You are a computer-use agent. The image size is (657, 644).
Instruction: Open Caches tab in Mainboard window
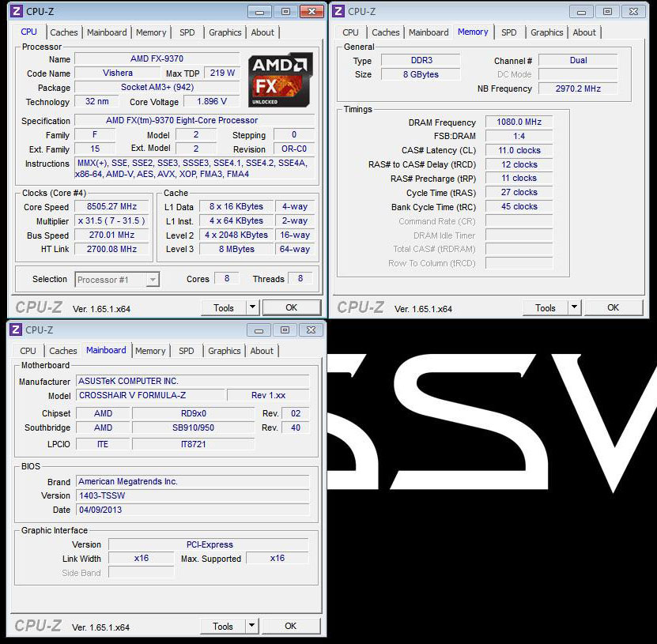[x=62, y=351]
